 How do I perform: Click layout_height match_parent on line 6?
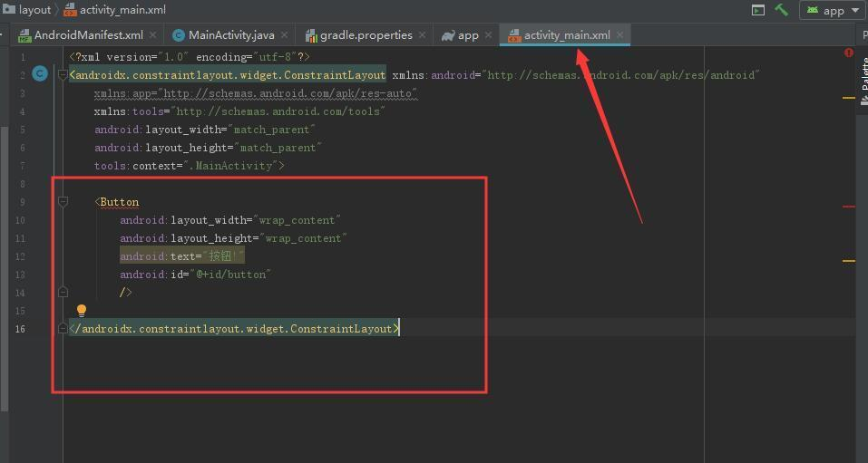tap(208, 147)
